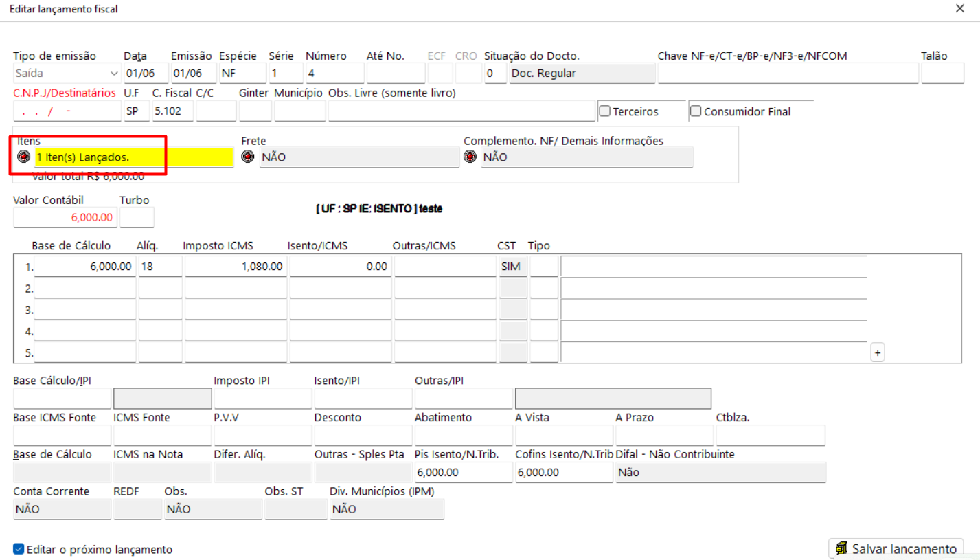980x560 pixels.
Task: Click the red indicator icon beside Frete
Action: pos(248,157)
